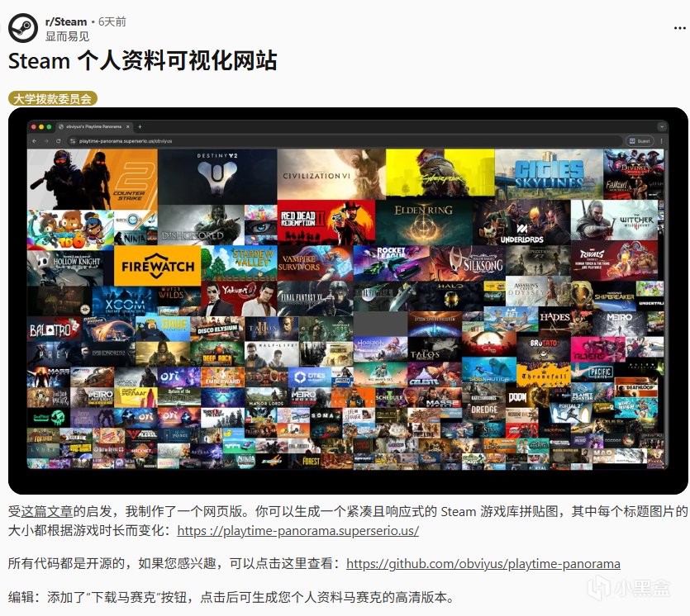The height and width of the screenshot is (616, 690).
Task: Click the Hollow Knight game tile
Action: (64, 268)
